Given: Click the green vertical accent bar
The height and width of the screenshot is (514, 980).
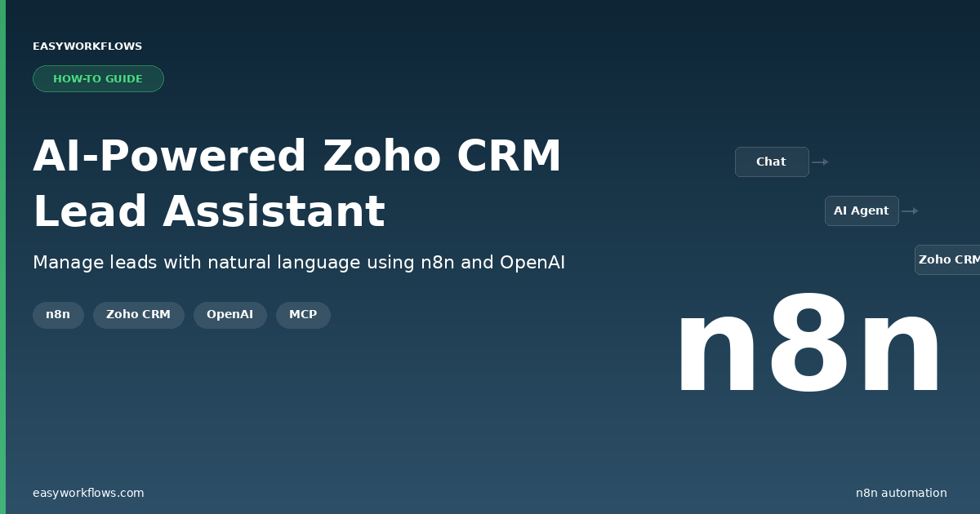Looking at the screenshot, I should click(2, 257).
